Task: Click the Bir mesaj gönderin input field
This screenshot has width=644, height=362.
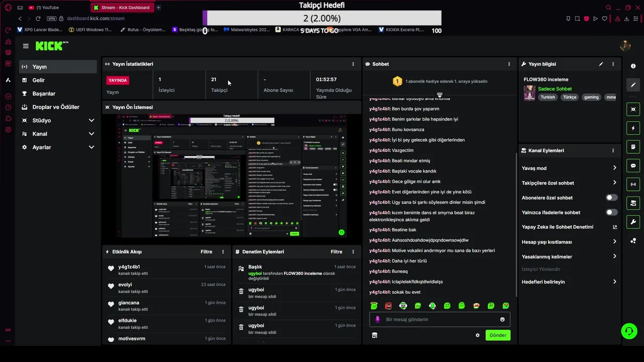Action: [439, 319]
